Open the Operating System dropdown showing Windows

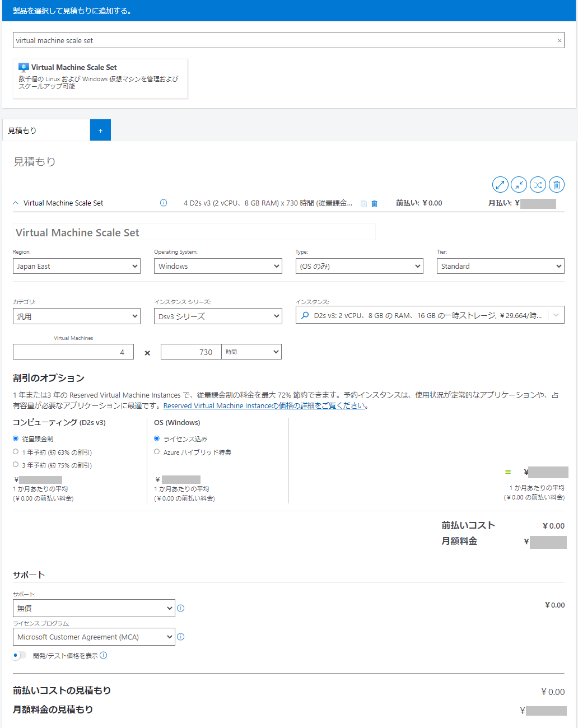(218, 266)
